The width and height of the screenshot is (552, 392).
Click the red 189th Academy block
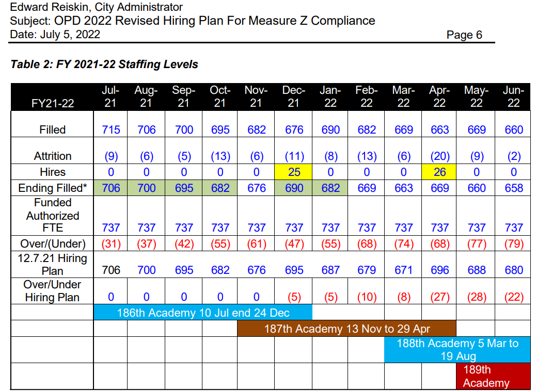click(493, 376)
